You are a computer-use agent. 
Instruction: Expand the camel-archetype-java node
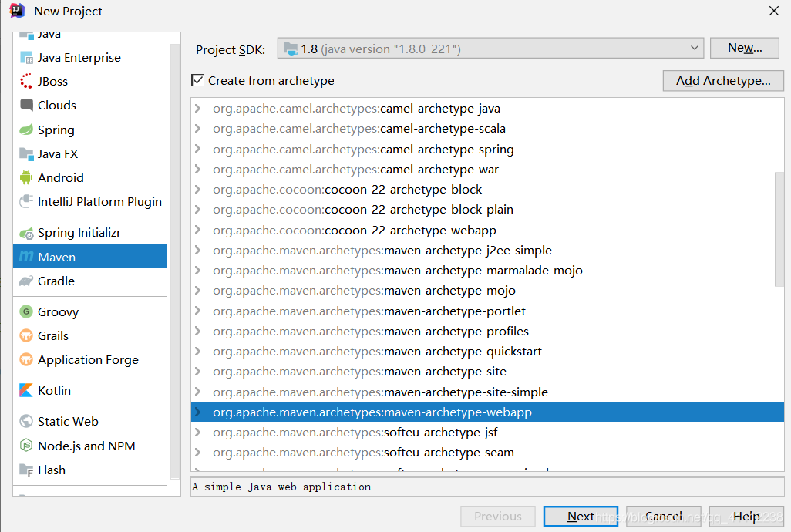tap(197, 109)
